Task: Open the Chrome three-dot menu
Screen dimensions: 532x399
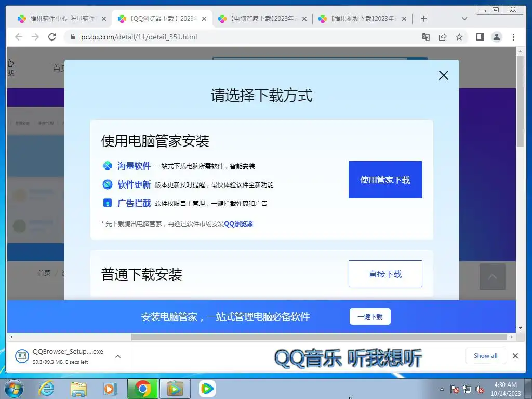Action: coord(513,37)
